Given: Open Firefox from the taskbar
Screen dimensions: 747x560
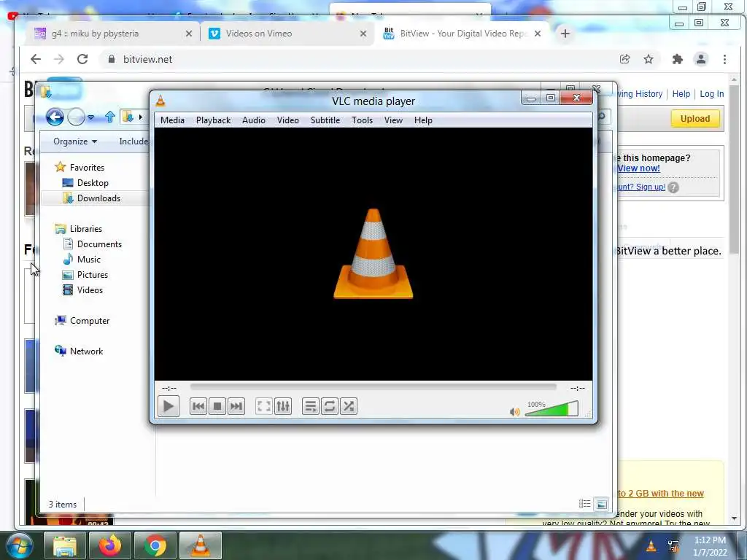Looking at the screenshot, I should pyautogui.click(x=110, y=545).
